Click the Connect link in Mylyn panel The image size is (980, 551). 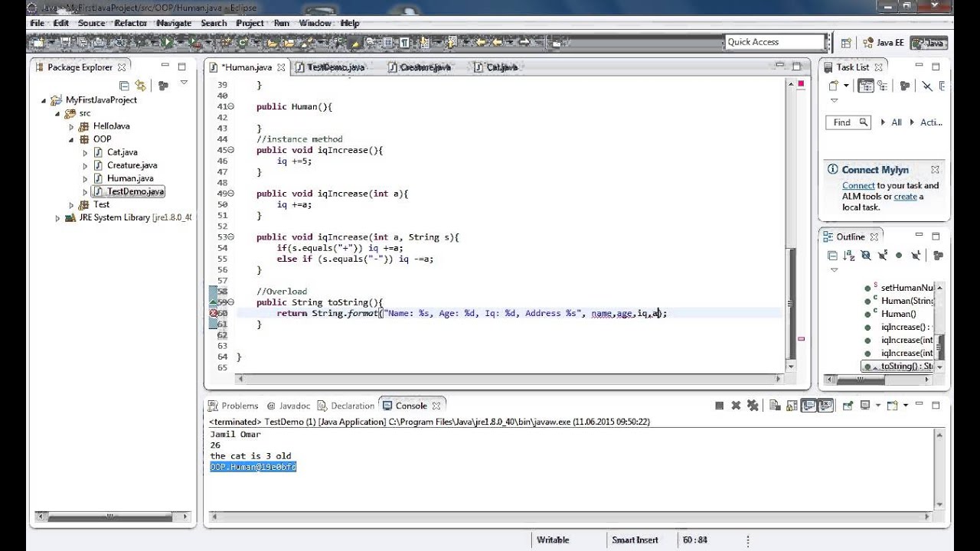click(x=858, y=185)
